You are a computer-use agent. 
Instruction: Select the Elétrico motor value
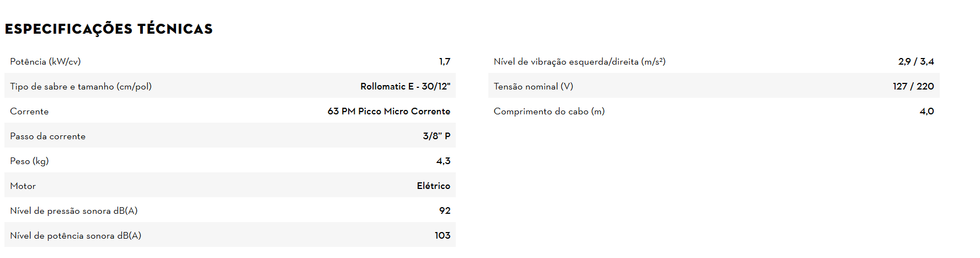[433, 186]
